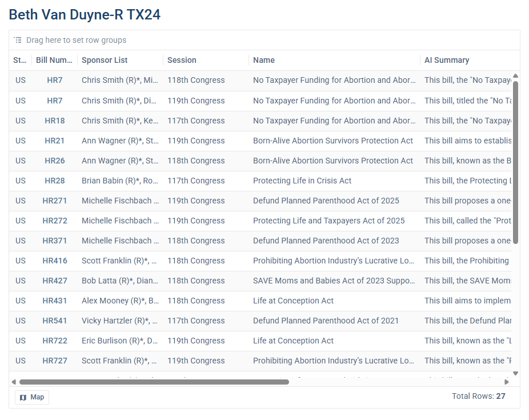The width and height of the screenshot is (529, 420).
Task: Open bill HR727 link
Action: pyautogui.click(x=55, y=361)
